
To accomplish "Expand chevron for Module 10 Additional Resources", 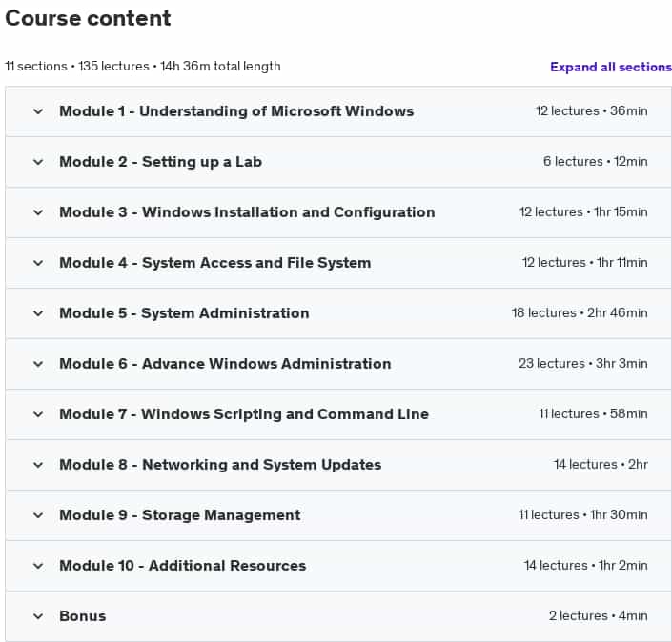I will 38,566.
